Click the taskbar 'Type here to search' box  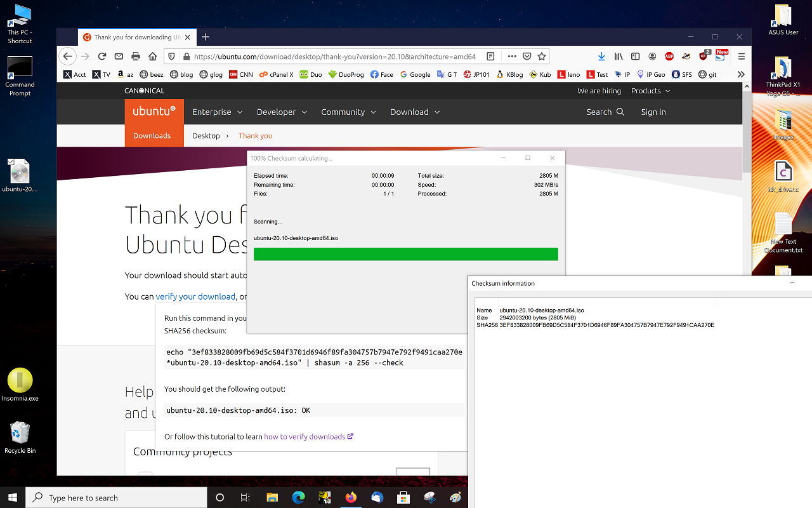(x=117, y=498)
